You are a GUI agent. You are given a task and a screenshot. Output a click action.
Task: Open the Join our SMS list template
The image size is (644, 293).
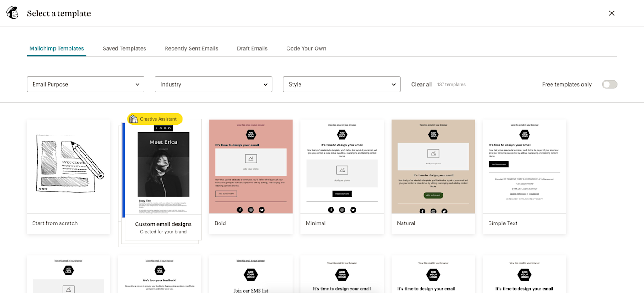[x=251, y=274]
